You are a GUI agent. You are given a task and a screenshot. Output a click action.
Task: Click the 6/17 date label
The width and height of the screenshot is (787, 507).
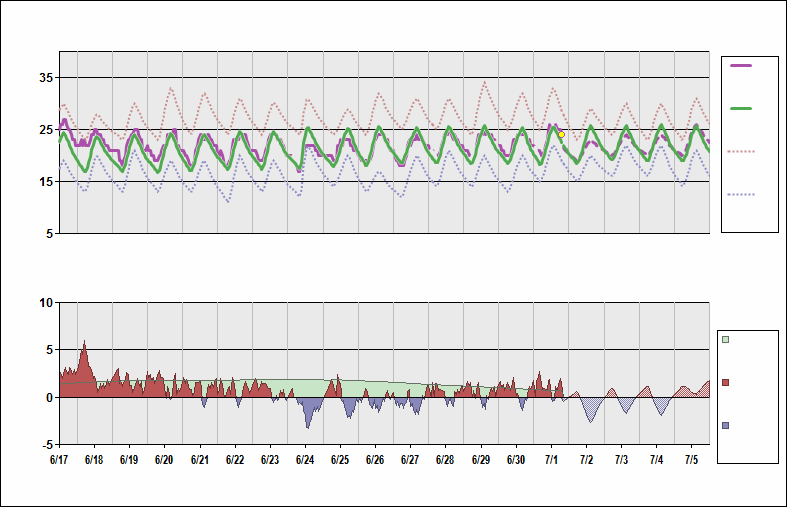click(59, 460)
